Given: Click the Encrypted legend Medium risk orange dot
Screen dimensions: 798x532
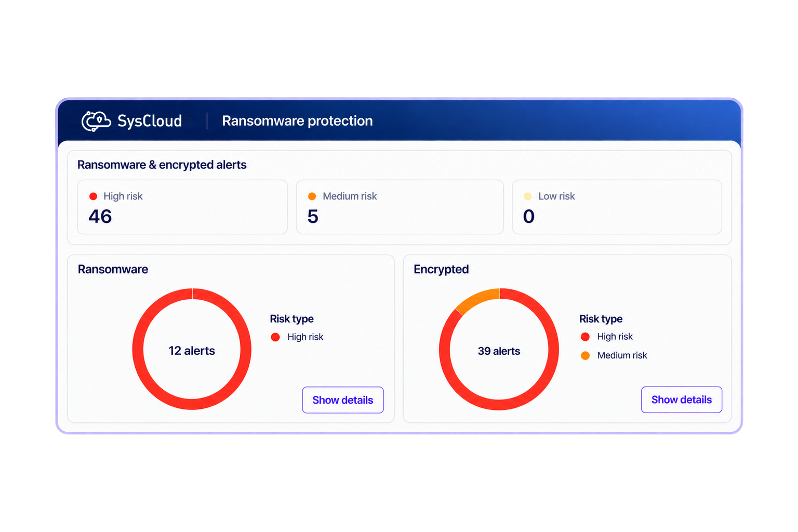Looking at the screenshot, I should pos(585,355).
